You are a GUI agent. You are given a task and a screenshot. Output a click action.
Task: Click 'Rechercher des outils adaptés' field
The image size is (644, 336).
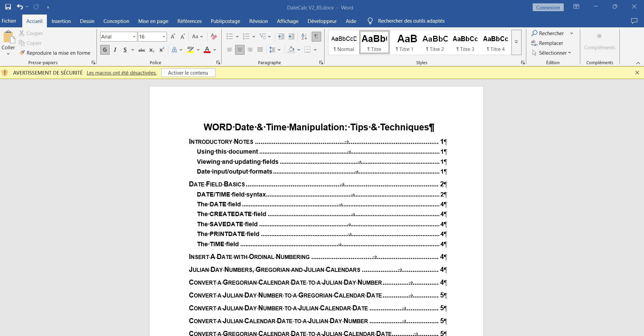411,21
